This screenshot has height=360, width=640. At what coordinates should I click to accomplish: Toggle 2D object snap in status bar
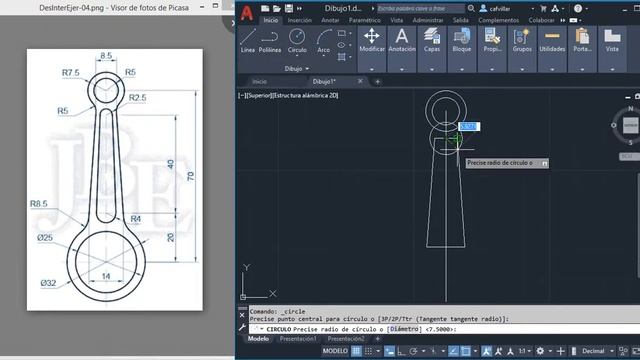point(465,351)
